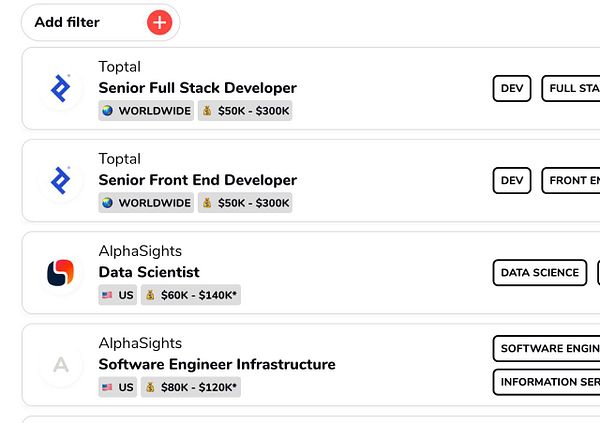Open the Senior Front End Developer listing
Image resolution: width=600 pixels, height=423 pixels.
point(197,180)
